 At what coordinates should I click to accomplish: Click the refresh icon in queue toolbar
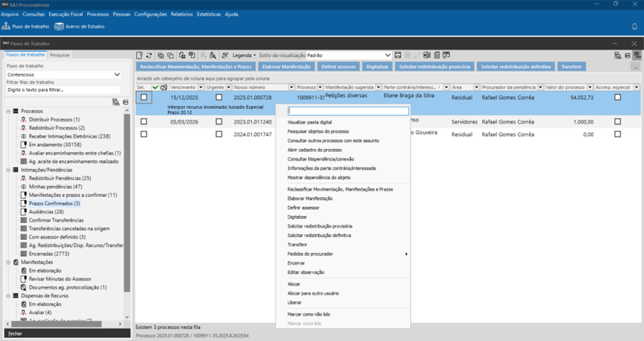149,55
